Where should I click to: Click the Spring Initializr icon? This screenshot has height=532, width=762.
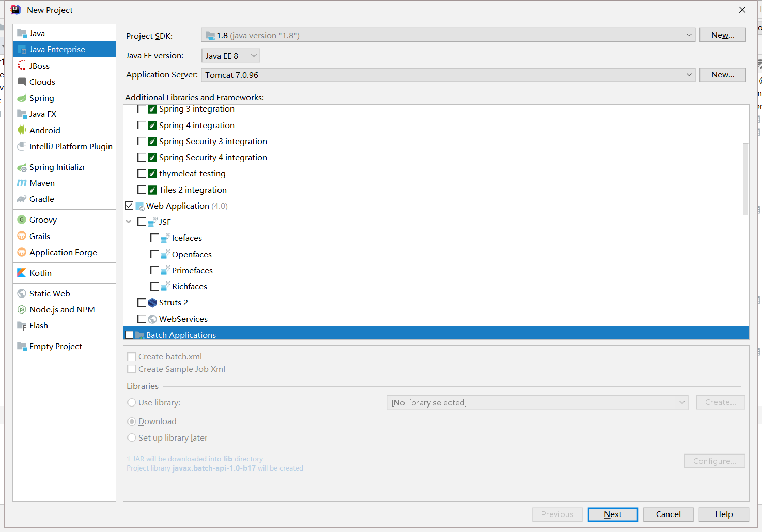tap(22, 167)
